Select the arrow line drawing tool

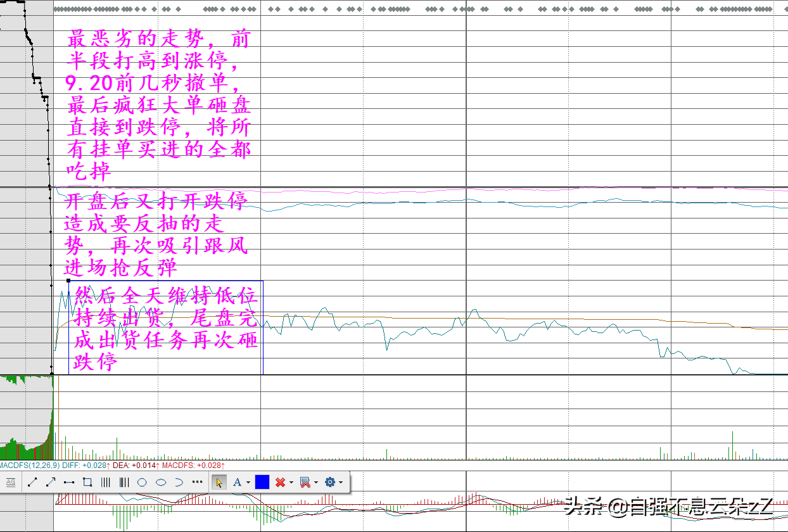tap(51, 483)
